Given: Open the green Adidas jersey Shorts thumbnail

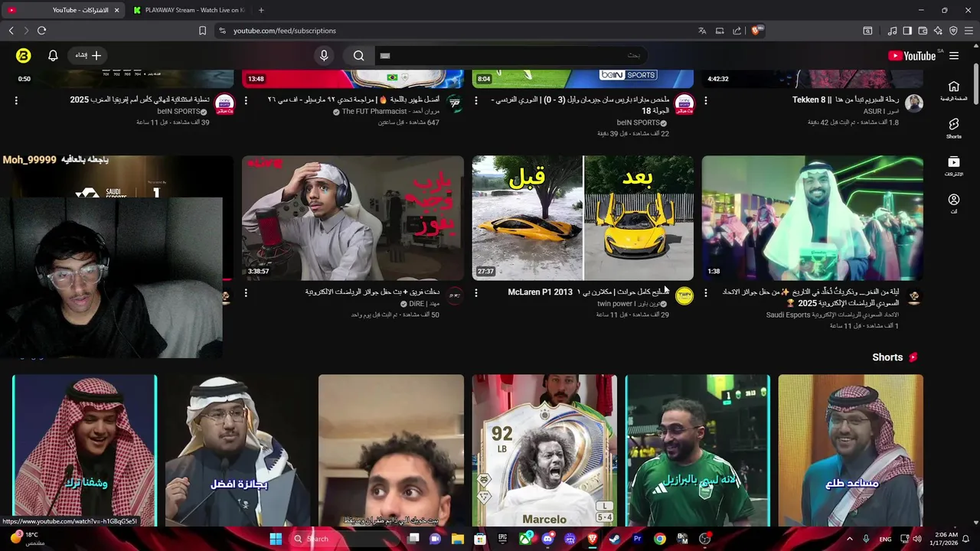Looking at the screenshot, I should [x=697, y=451].
